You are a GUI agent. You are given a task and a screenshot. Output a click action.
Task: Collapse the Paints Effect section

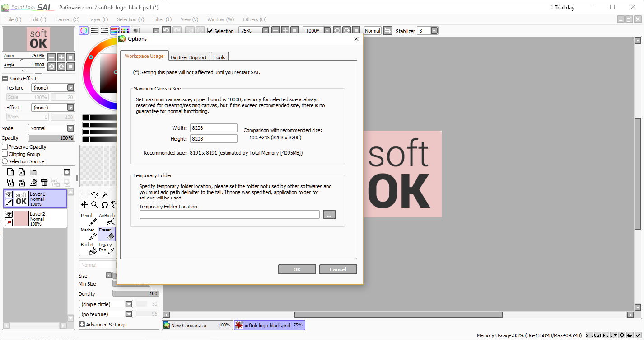pyautogui.click(x=5, y=79)
